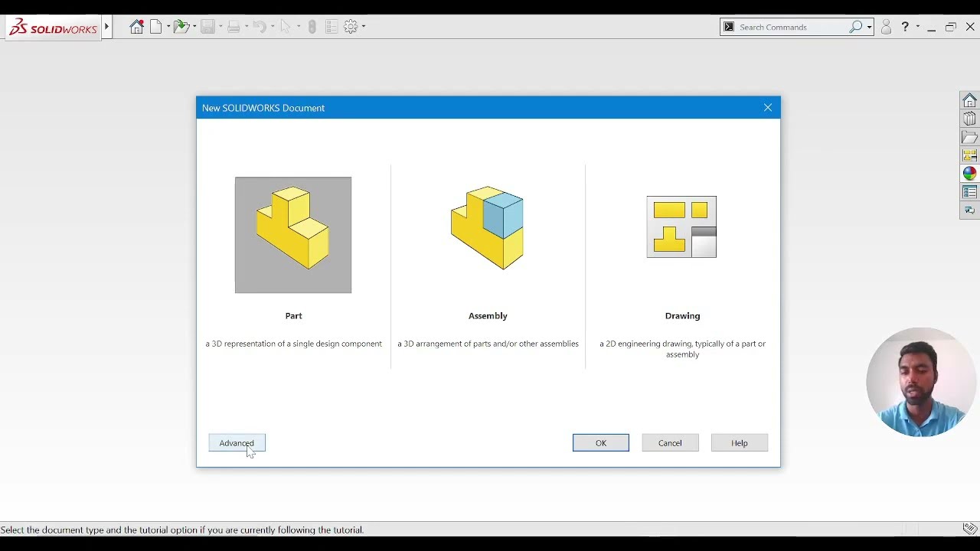This screenshot has height=551, width=980.
Task: Expand the Save dropdown arrow
Action: [220, 27]
